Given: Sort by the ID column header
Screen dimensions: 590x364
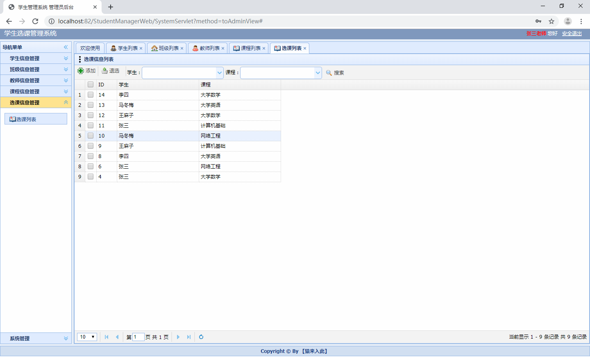Looking at the screenshot, I should pyautogui.click(x=107, y=85).
